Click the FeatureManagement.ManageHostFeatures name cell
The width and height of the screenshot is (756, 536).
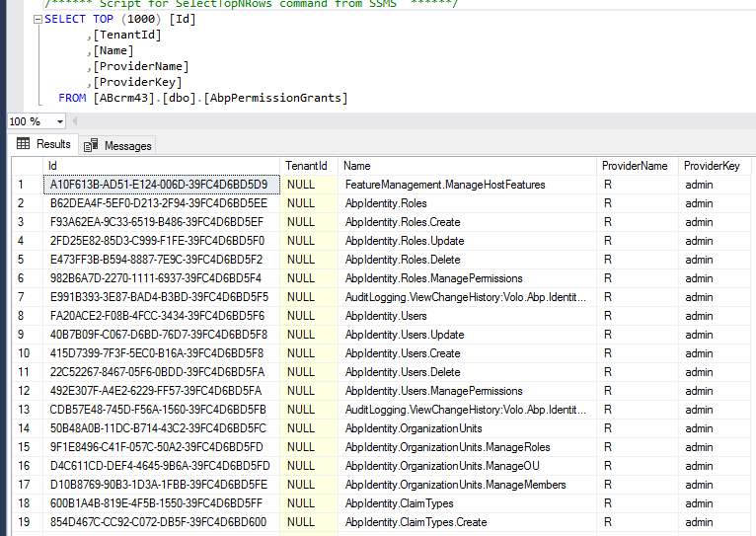445,185
